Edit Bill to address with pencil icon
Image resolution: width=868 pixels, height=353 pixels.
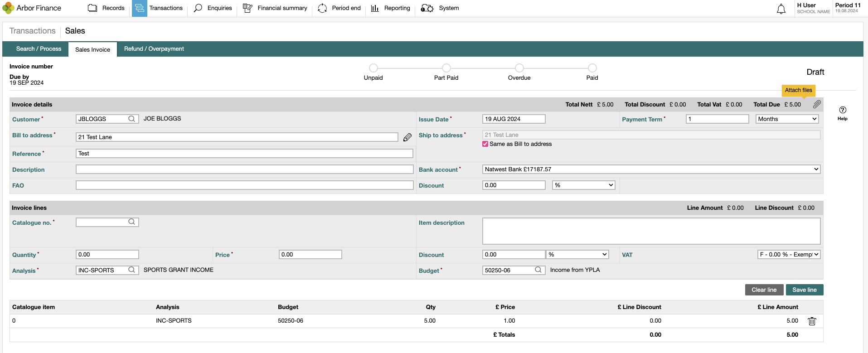click(x=407, y=137)
